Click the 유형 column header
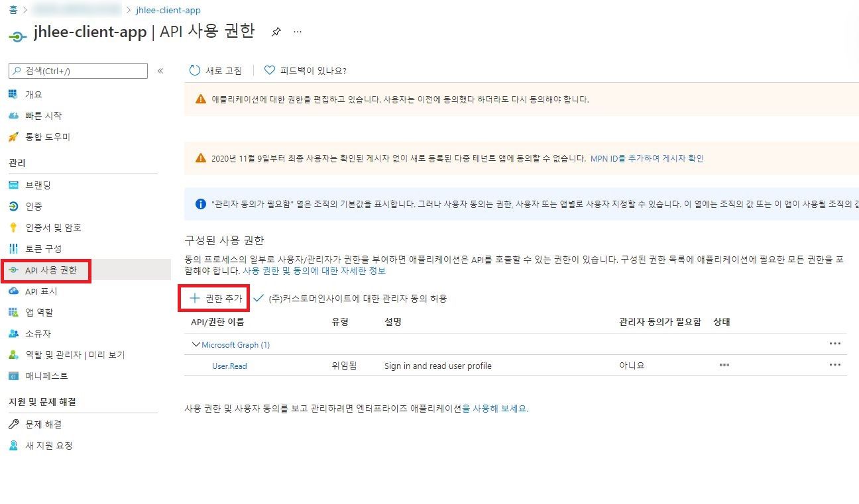Image resolution: width=859 pixels, height=504 pixels. coord(340,321)
